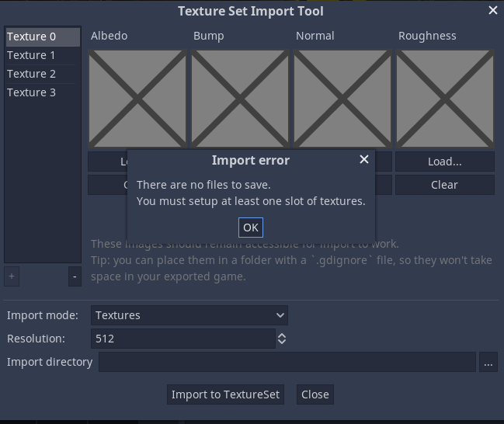Select Texture 0 in the slot list
The width and height of the screenshot is (504, 424).
click(x=43, y=37)
